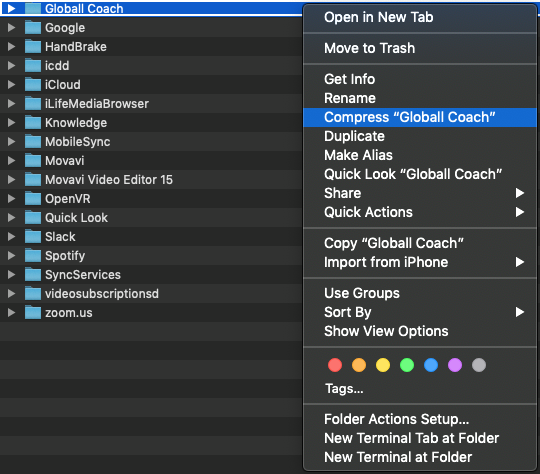The height and width of the screenshot is (474, 540).
Task: Click the HandBrake folder icon
Action: coord(33,47)
